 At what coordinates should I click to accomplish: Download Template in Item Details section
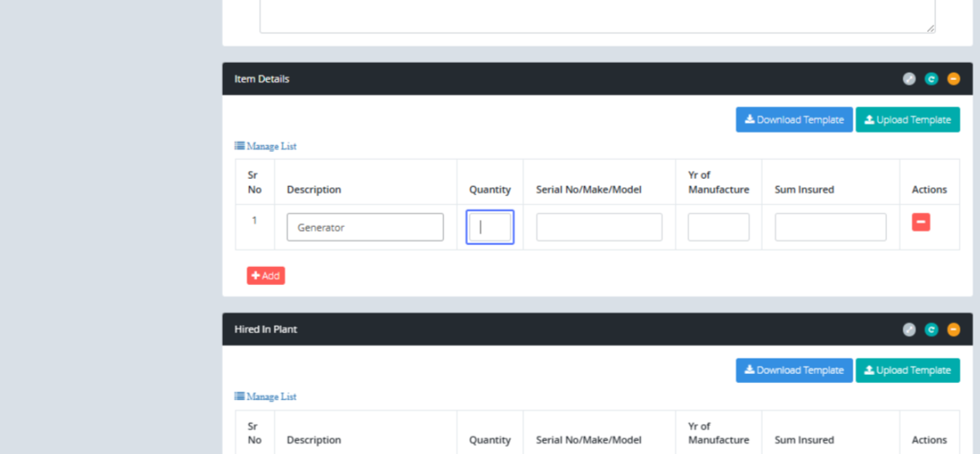pyautogui.click(x=794, y=120)
